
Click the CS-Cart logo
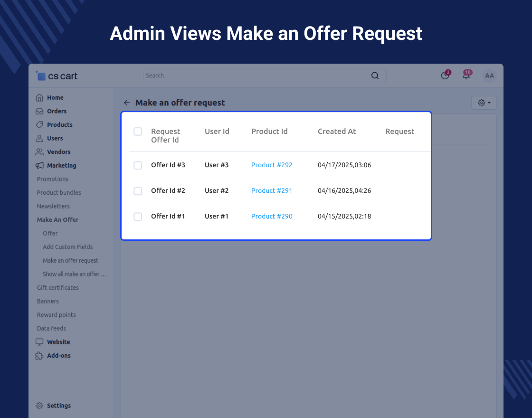57,76
